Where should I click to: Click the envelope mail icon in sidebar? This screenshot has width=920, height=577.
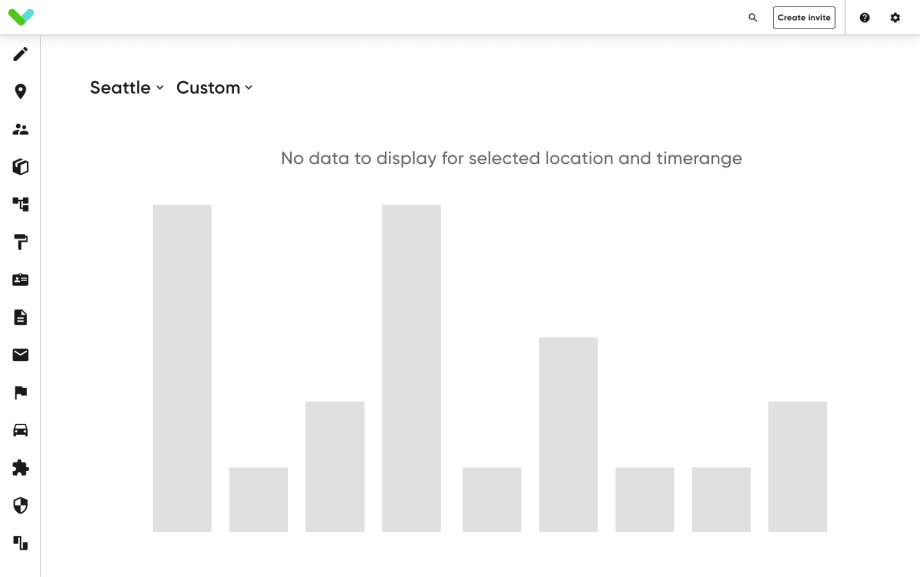coord(20,355)
